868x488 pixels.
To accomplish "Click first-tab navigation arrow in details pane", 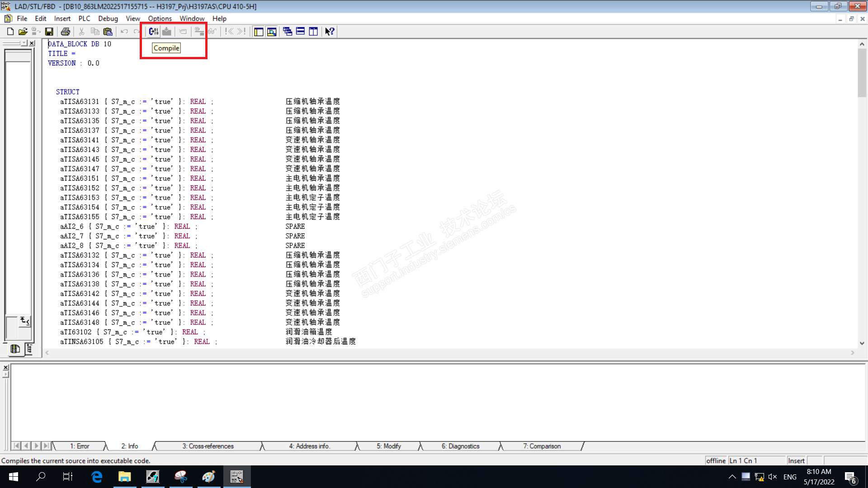I will tap(16, 446).
